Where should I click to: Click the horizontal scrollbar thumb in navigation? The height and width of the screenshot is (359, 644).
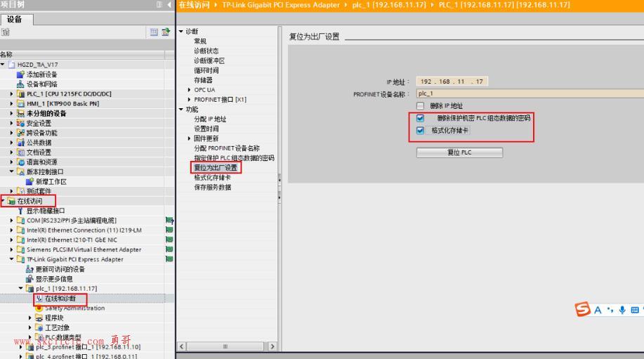[225, 346]
